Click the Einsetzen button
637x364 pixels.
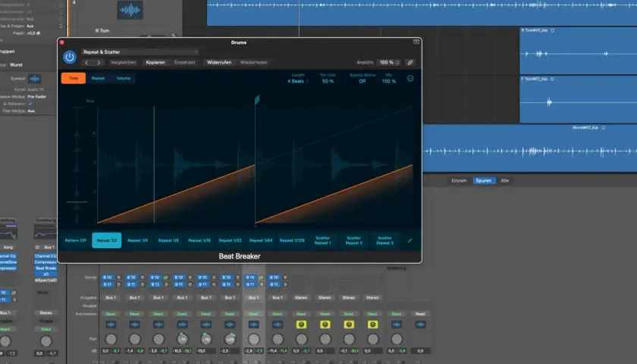tap(184, 62)
